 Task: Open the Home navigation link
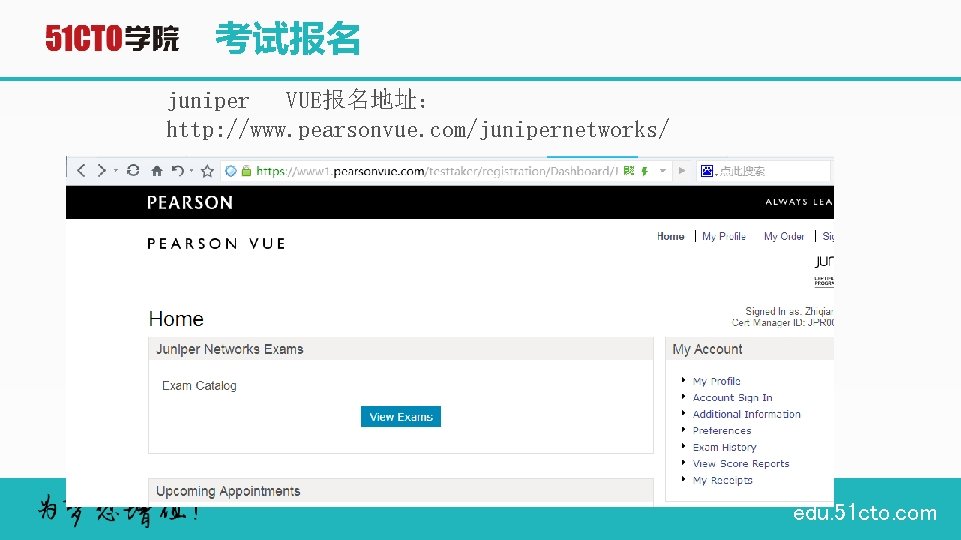tap(670, 236)
